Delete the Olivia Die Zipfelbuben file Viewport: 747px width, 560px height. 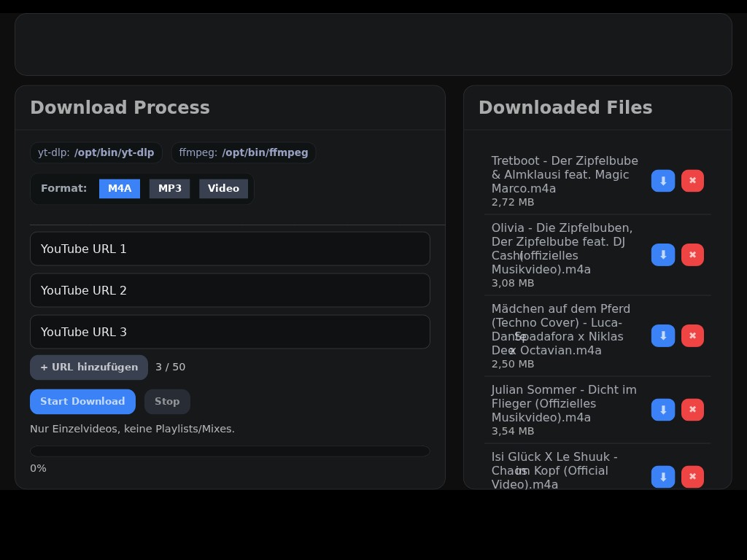coord(692,255)
